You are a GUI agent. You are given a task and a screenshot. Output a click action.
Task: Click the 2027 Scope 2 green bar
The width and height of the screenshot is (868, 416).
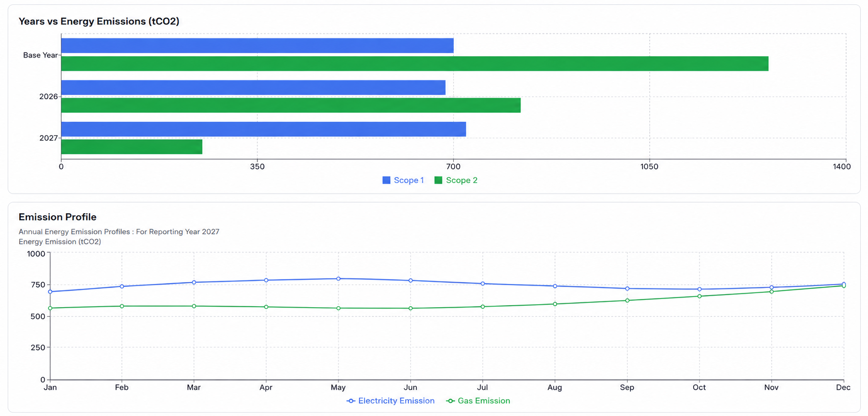tap(132, 147)
